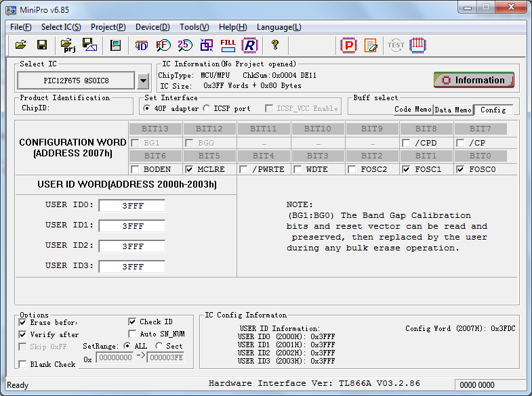Screen dimensions: 532x396
Task: Click the F magnifier search icon
Action: pyautogui.click(x=163, y=45)
